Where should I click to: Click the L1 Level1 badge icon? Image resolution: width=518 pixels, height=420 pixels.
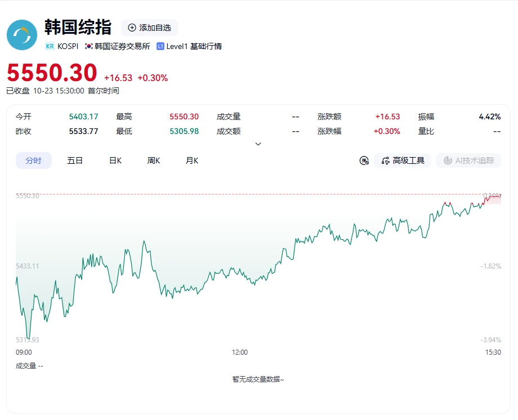coord(160,46)
